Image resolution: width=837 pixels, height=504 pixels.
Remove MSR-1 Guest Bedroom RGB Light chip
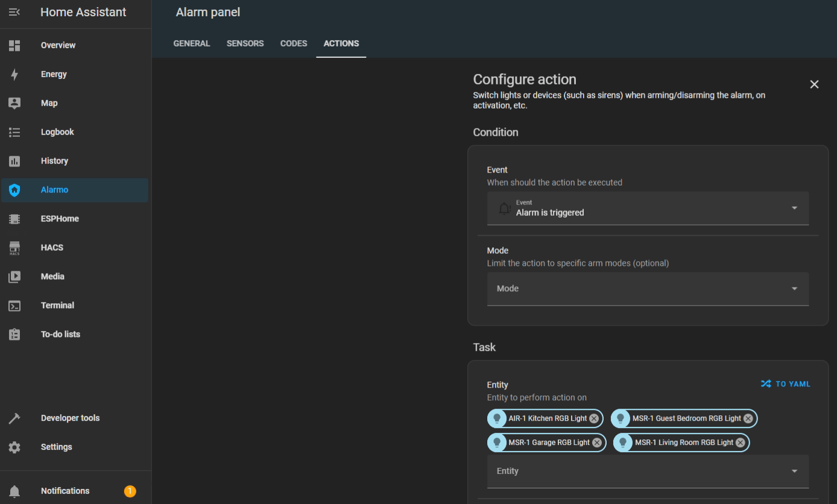point(748,418)
